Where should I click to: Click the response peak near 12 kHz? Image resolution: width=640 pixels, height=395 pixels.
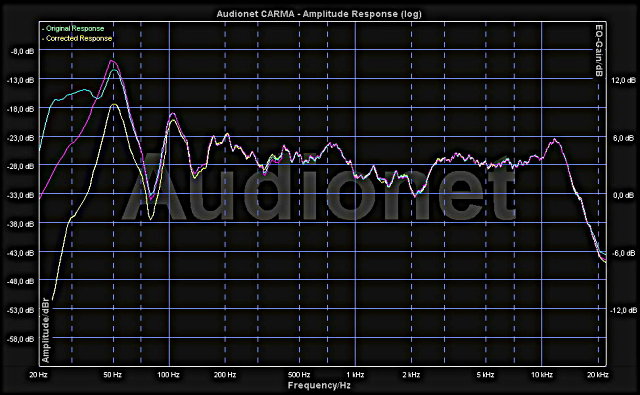(554, 140)
